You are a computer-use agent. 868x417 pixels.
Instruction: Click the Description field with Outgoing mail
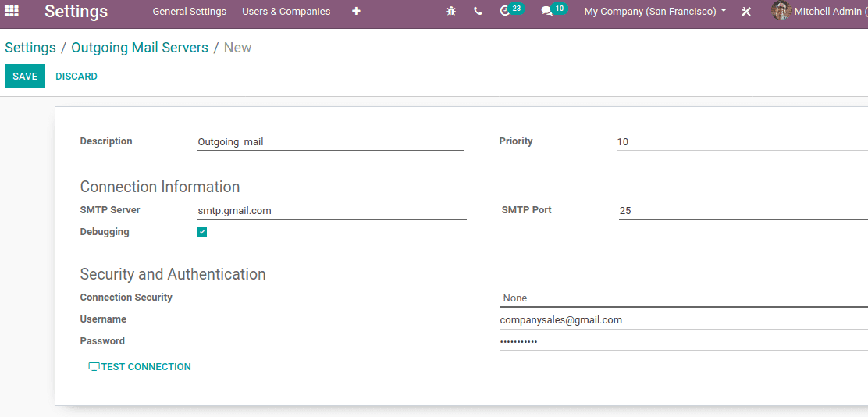(330, 142)
